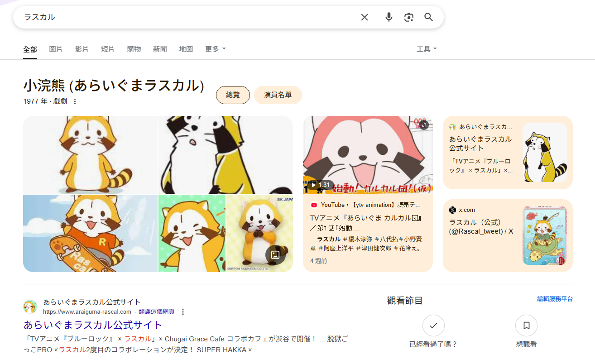Open the TVアニメ『あらいぐま カルカル団』 video title
Viewport: 595px width, 364px height.
(x=366, y=223)
